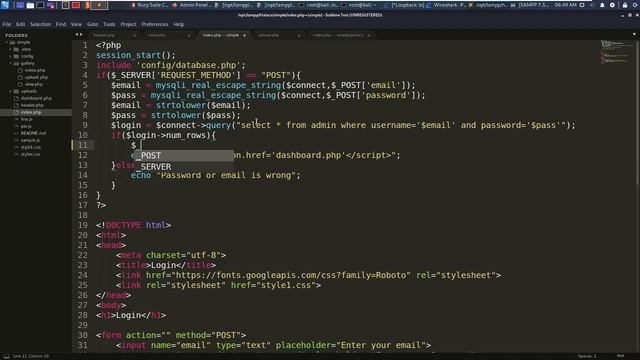Click the PHP syntax selector in status bar

point(620,356)
